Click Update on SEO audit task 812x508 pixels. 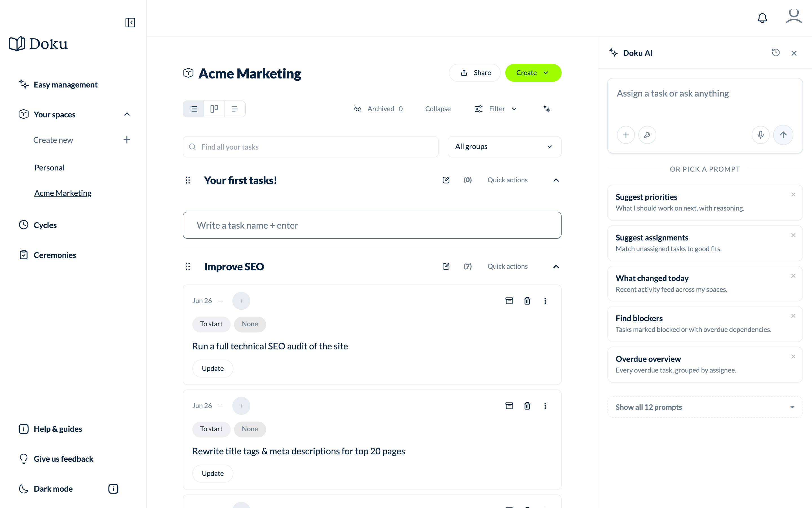(x=213, y=369)
